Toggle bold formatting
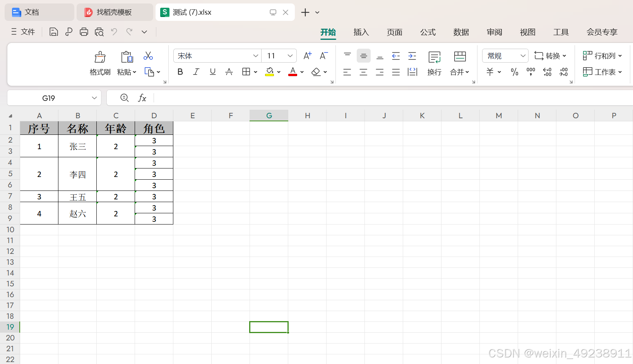633x364 pixels. coord(180,72)
